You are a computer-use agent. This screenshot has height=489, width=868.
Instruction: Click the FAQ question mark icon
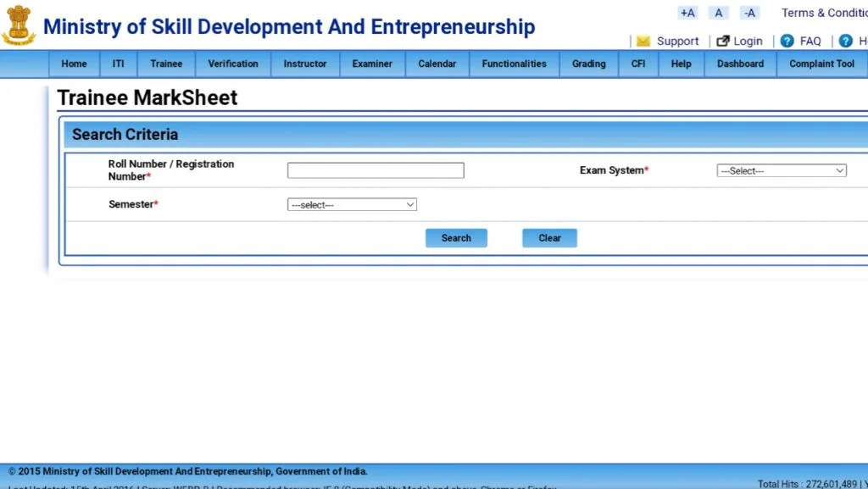click(x=787, y=41)
